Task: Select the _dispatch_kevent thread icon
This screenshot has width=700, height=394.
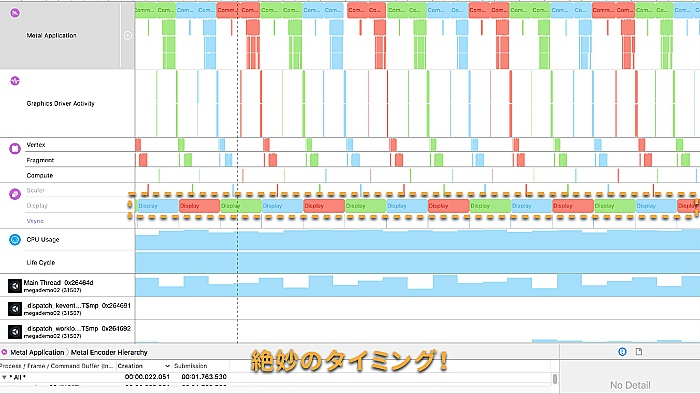Action: pyautogui.click(x=15, y=309)
